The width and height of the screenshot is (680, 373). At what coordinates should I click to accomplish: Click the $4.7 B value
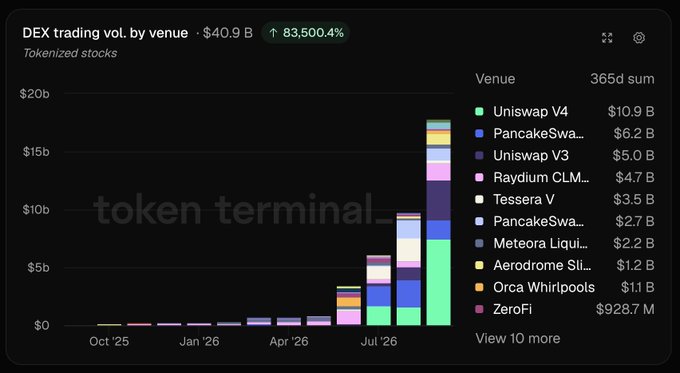coord(635,177)
